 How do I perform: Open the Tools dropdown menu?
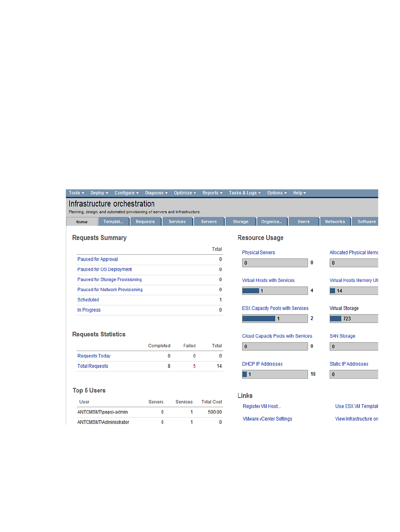coord(76,193)
